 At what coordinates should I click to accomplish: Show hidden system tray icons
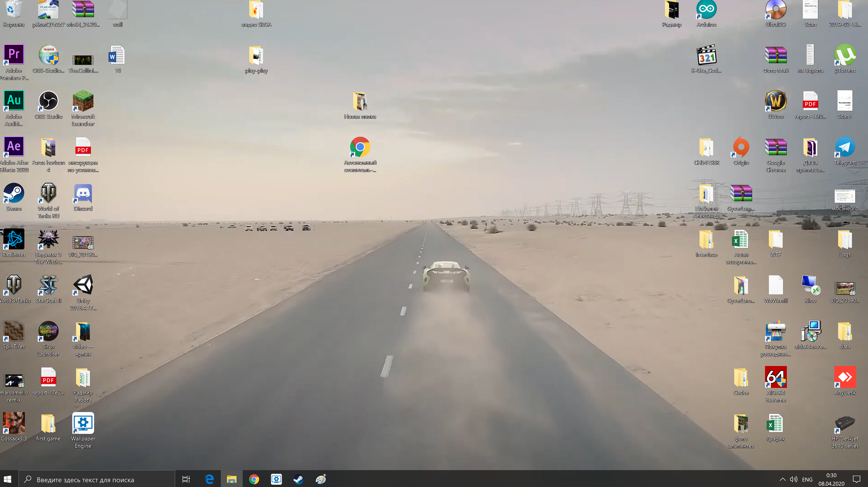(x=782, y=479)
